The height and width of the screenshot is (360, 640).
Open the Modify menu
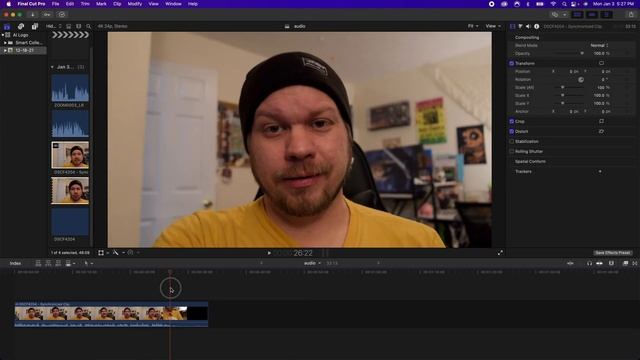[x=135, y=4]
